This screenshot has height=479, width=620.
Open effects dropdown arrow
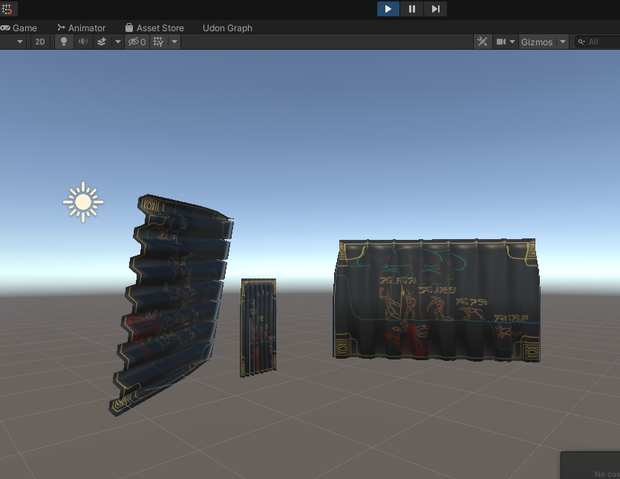[117, 42]
